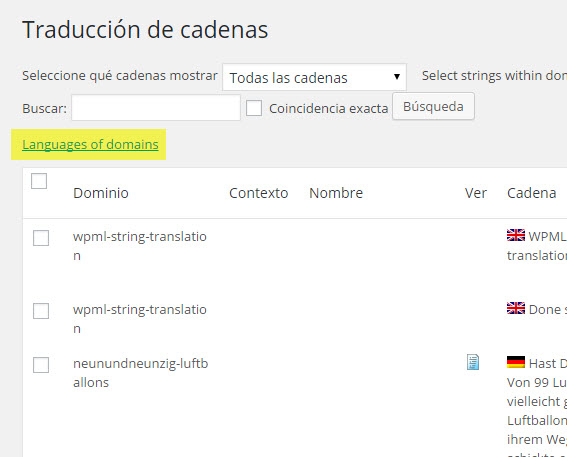Screen dimensions: 567x457
Task: Click the Ver column header
Action: pos(476,193)
